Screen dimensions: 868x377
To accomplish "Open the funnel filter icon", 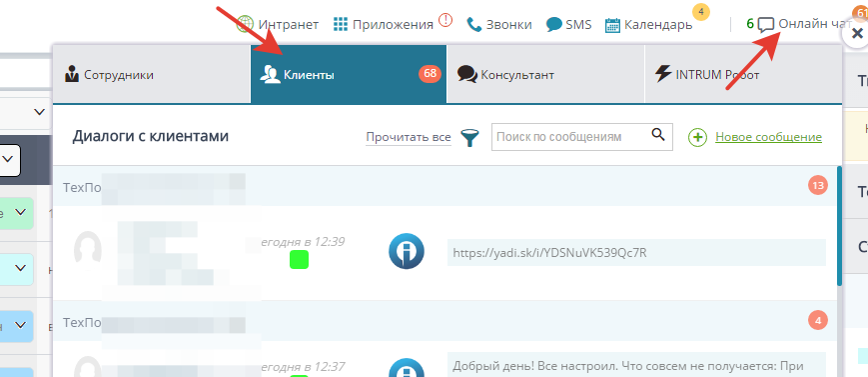I will pyautogui.click(x=470, y=137).
